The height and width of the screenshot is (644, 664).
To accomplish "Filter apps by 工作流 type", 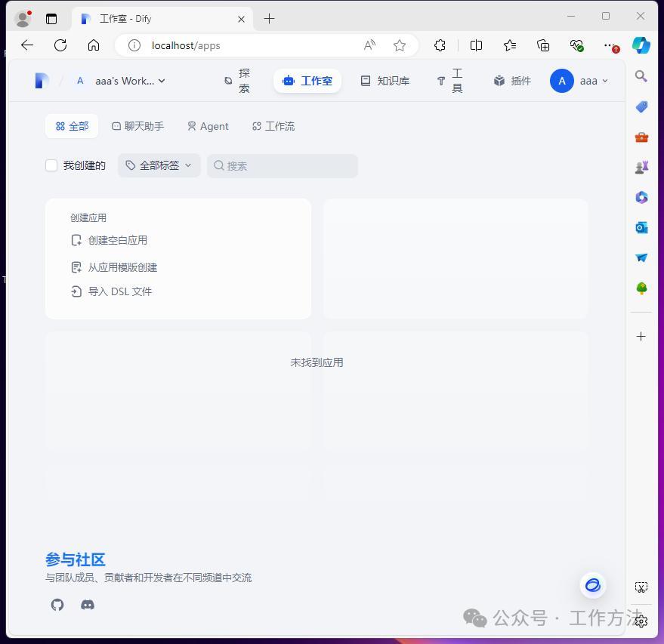I will pyautogui.click(x=273, y=126).
